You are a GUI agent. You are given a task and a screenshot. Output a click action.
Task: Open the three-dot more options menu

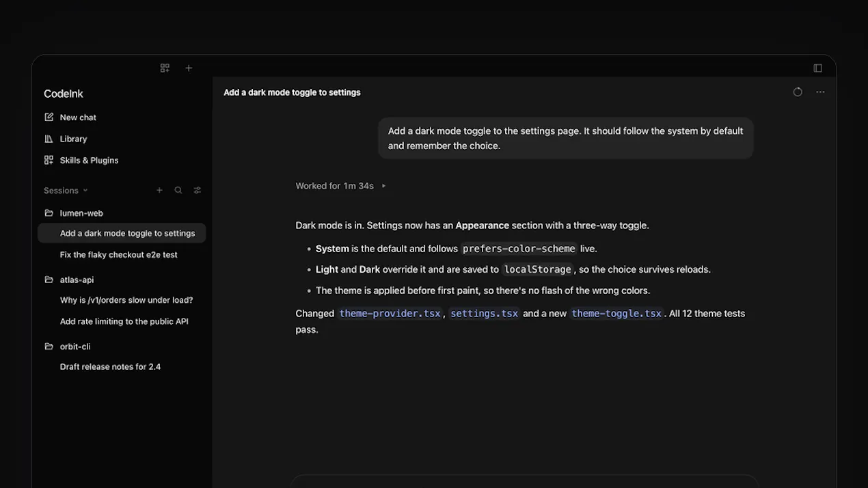pos(820,92)
